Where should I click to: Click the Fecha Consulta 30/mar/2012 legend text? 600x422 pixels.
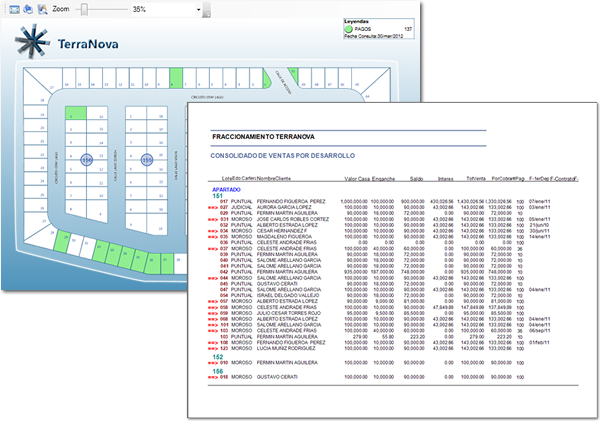coord(373,36)
